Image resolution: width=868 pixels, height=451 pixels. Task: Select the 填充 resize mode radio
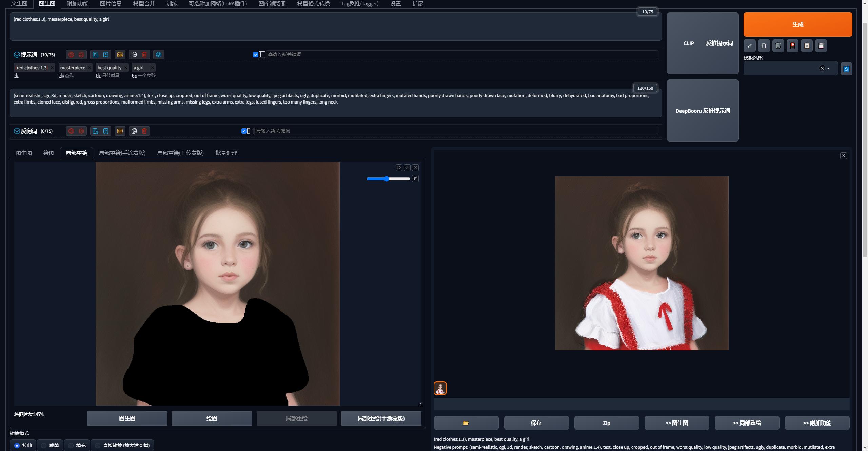pyautogui.click(x=71, y=445)
